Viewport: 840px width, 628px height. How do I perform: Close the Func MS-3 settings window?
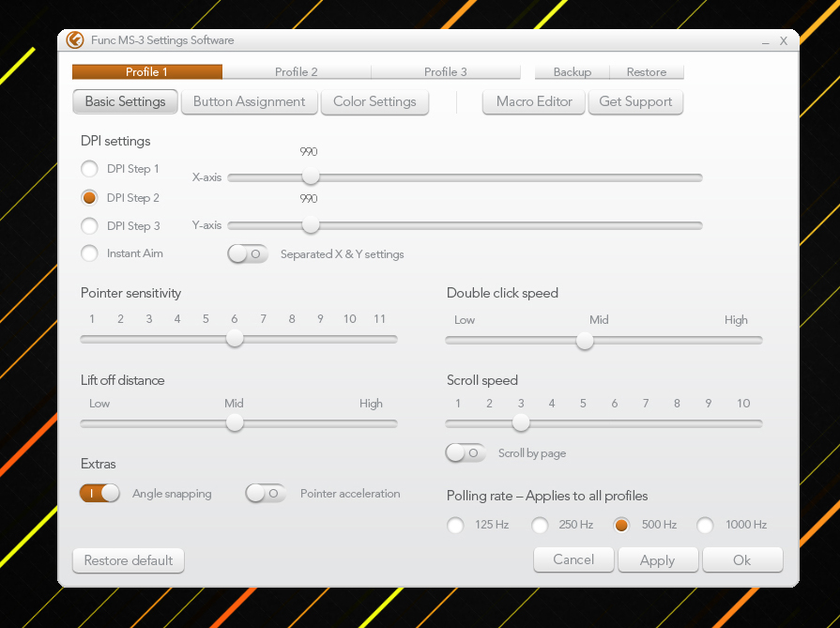click(x=783, y=40)
